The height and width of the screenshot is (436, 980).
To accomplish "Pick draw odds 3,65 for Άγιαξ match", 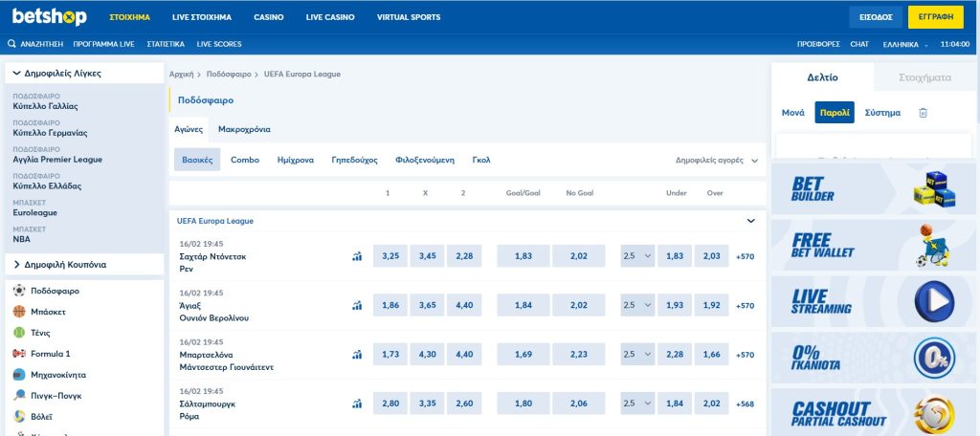I will [x=427, y=305].
